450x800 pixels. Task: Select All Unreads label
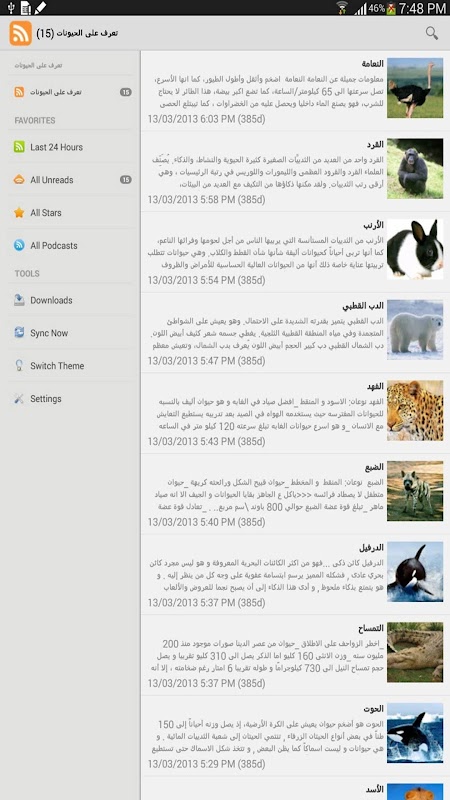(x=52, y=180)
